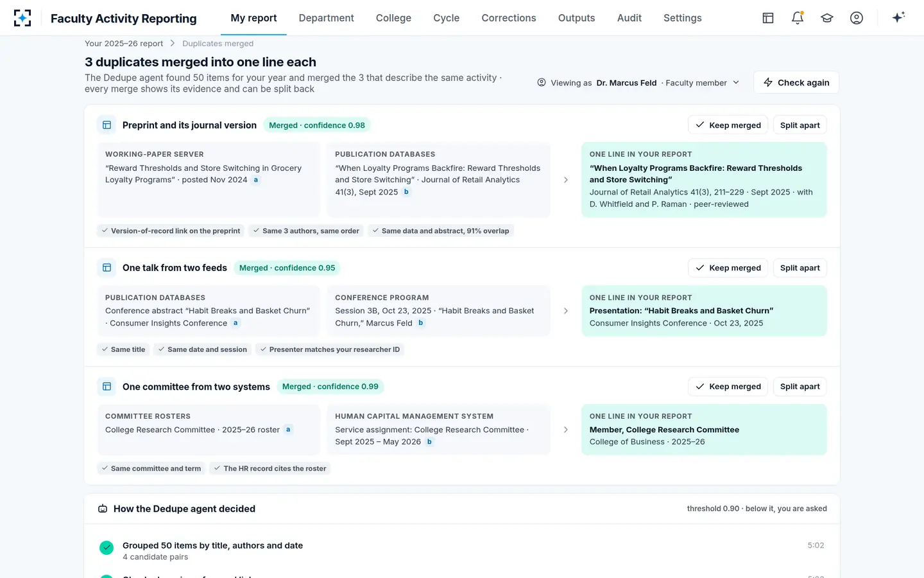Click the graduation cap icon
Screen dimensions: 924x578
[x=827, y=18]
